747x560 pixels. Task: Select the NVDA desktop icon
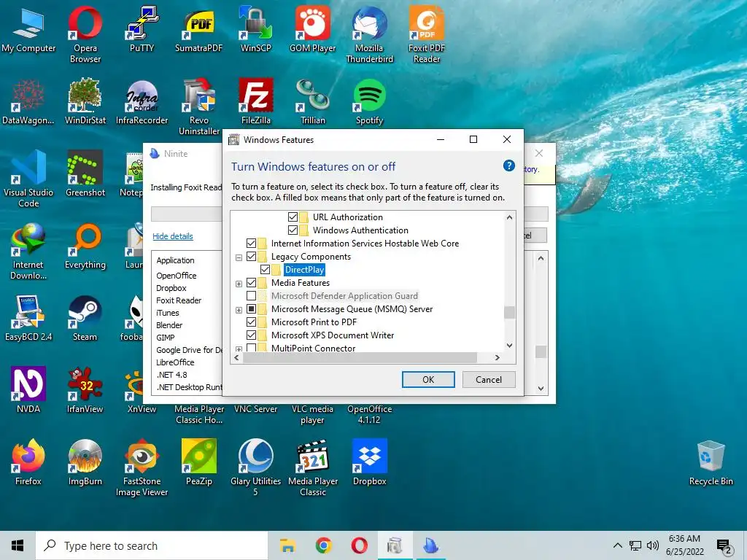coord(28,391)
